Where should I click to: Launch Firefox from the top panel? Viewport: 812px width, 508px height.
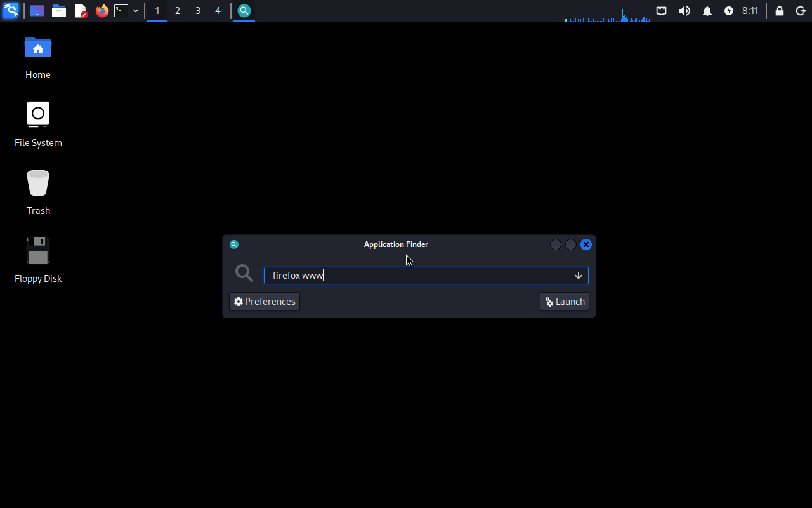pyautogui.click(x=102, y=11)
